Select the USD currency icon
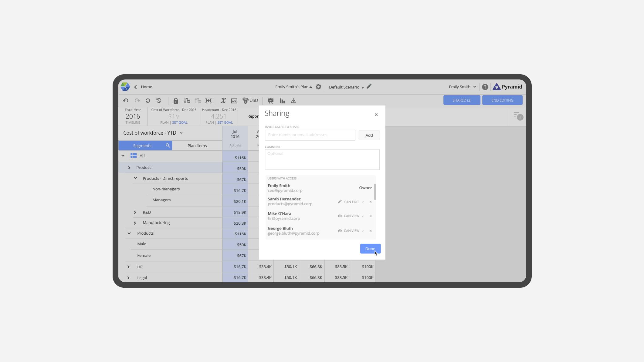 click(249, 100)
